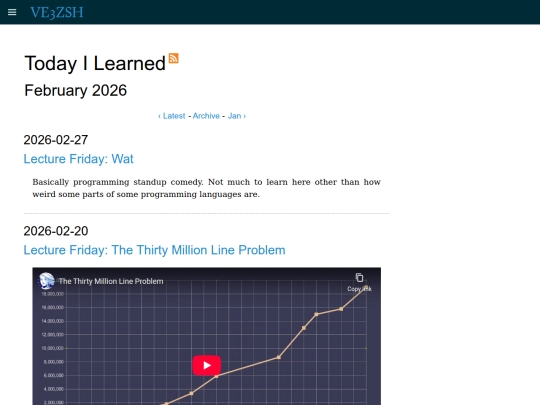Go to the 'Jan ›' month link
This screenshot has height=405, width=540.
[x=237, y=116]
